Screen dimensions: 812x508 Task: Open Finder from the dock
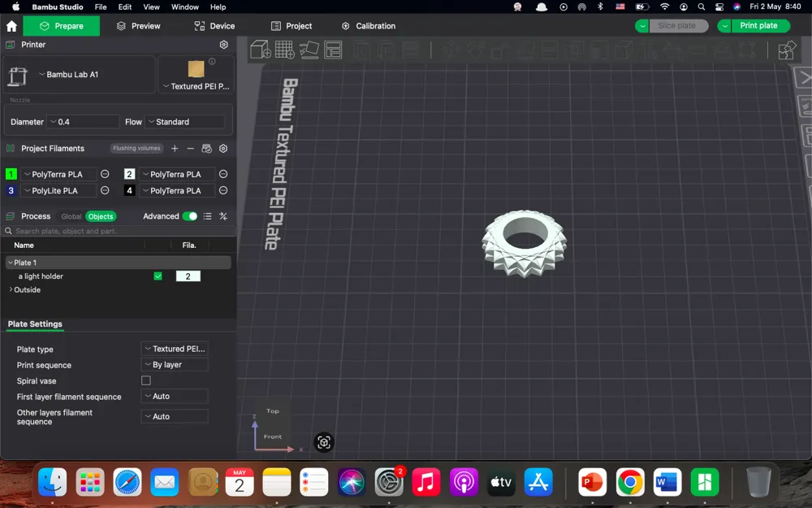(x=52, y=482)
